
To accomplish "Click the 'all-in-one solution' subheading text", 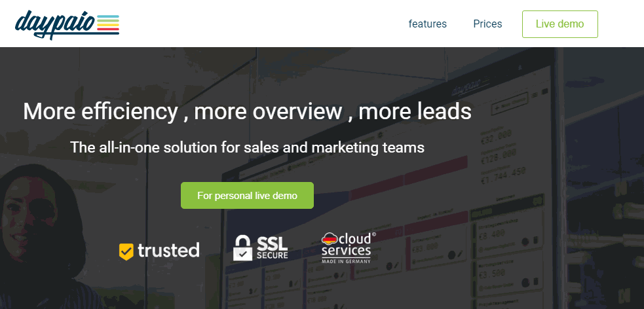I will (x=247, y=147).
